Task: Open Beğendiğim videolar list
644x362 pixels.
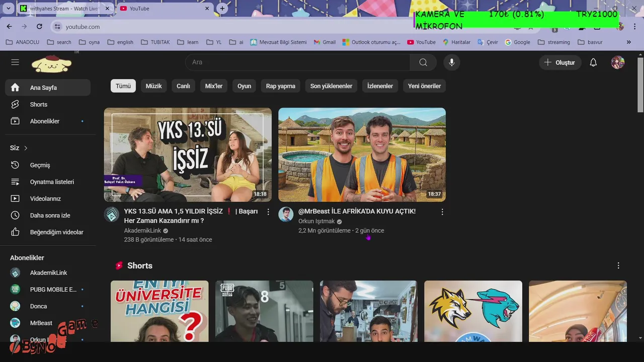Action: pyautogui.click(x=48, y=232)
